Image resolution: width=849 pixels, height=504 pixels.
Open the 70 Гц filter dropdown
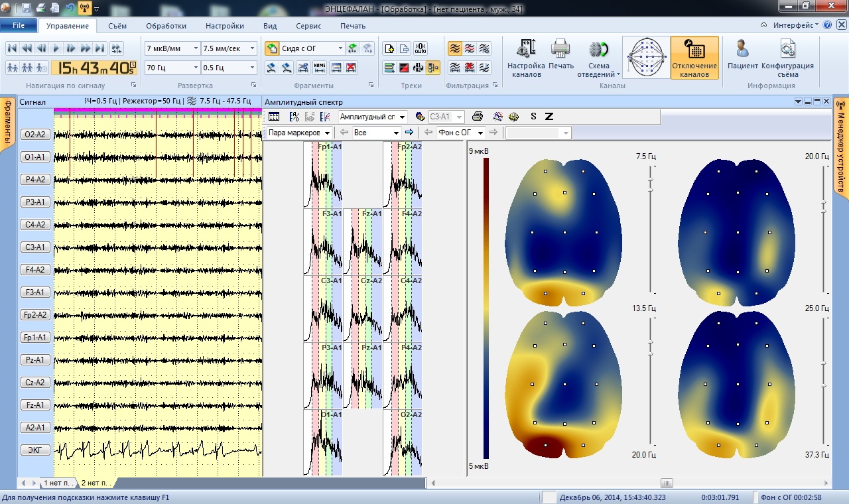click(x=172, y=68)
